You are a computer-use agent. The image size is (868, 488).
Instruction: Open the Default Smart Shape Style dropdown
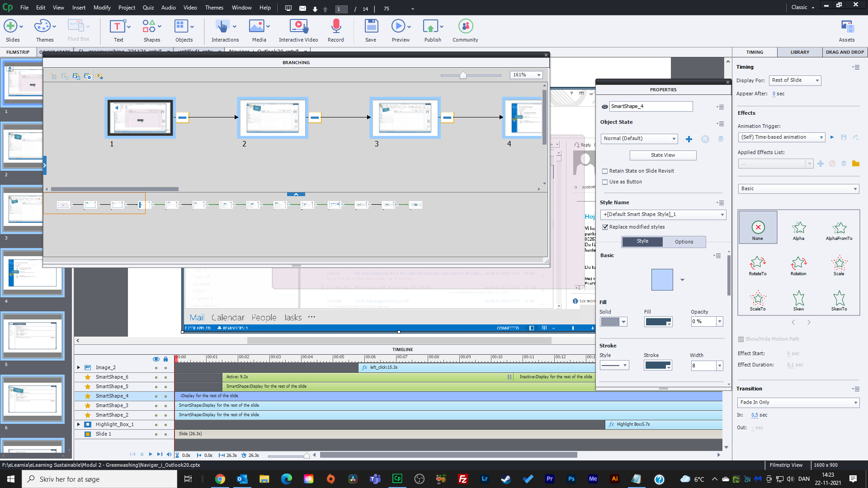coord(663,215)
